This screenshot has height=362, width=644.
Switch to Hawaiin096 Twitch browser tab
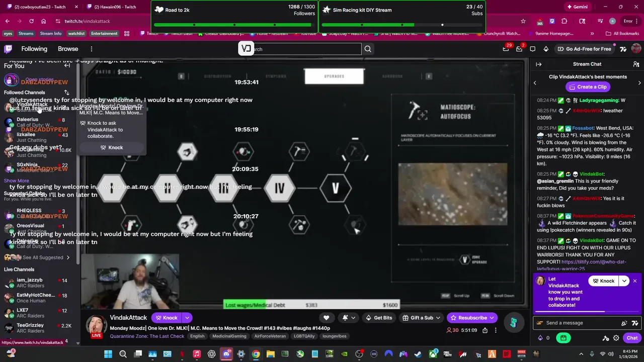click(116, 7)
